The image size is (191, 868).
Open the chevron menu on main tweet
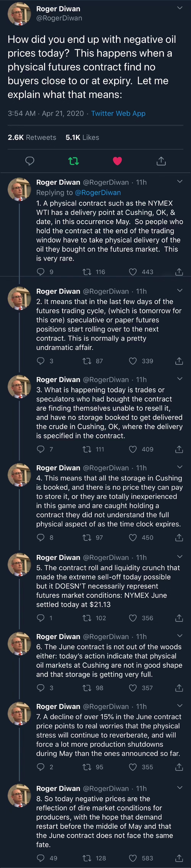tap(180, 8)
